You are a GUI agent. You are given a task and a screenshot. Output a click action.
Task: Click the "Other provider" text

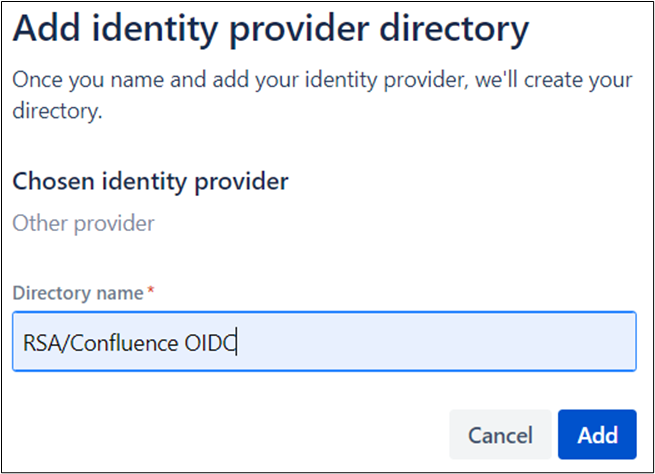click(83, 223)
